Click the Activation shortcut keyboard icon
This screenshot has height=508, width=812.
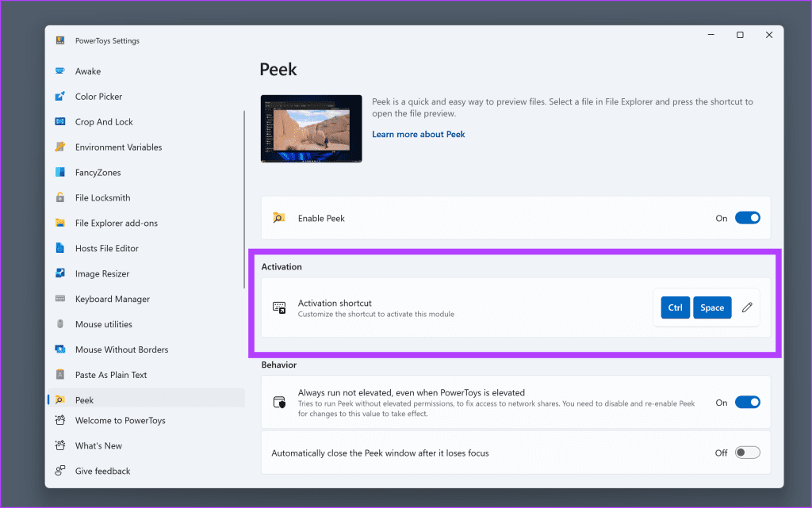[x=279, y=307]
